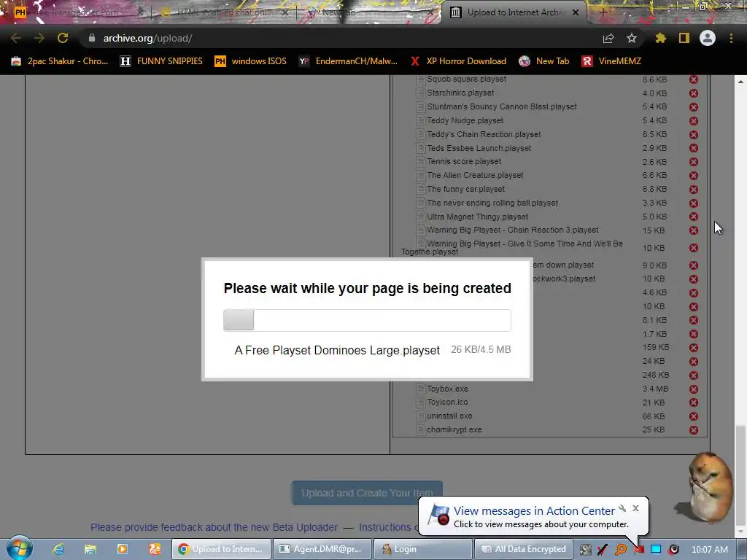This screenshot has height=560, width=747.
Task: Remove ToyIcon.ico from the upload list
Action: pos(694,402)
